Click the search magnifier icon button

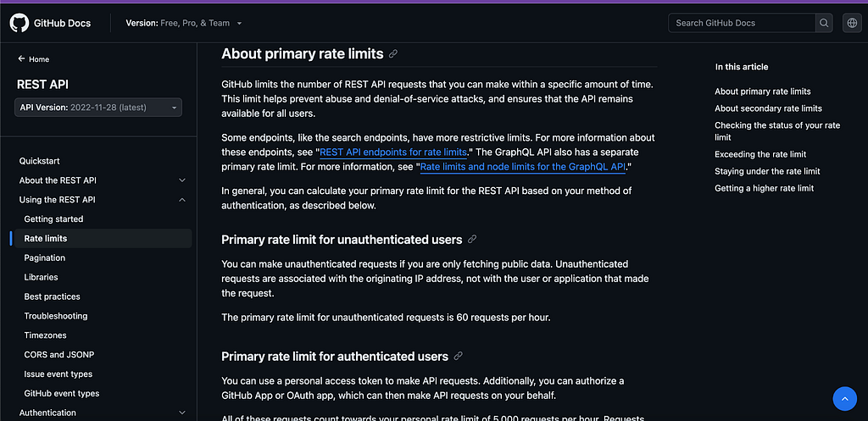(x=824, y=23)
